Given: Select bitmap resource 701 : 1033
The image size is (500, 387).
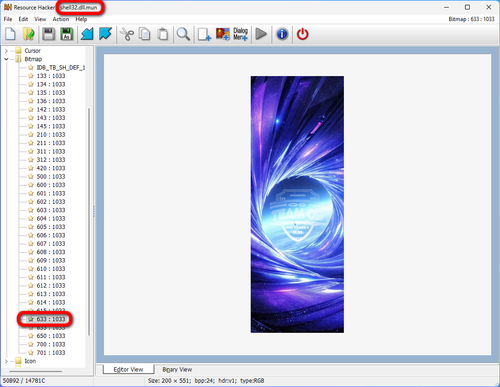Looking at the screenshot, I should (x=51, y=353).
